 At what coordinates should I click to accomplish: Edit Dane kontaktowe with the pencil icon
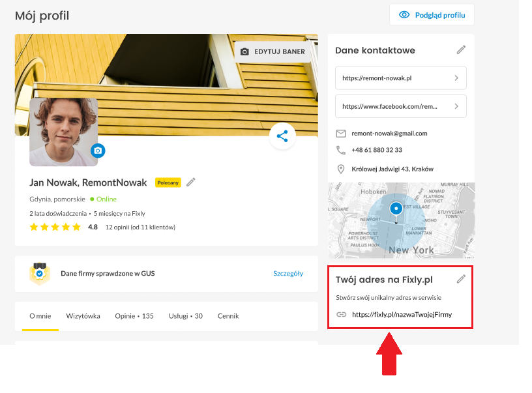[461, 50]
